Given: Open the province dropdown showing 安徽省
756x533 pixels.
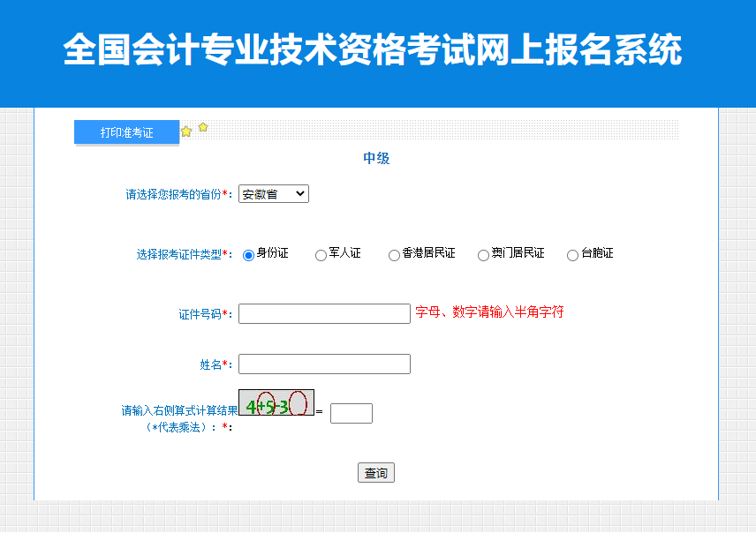Looking at the screenshot, I should pos(273,193).
